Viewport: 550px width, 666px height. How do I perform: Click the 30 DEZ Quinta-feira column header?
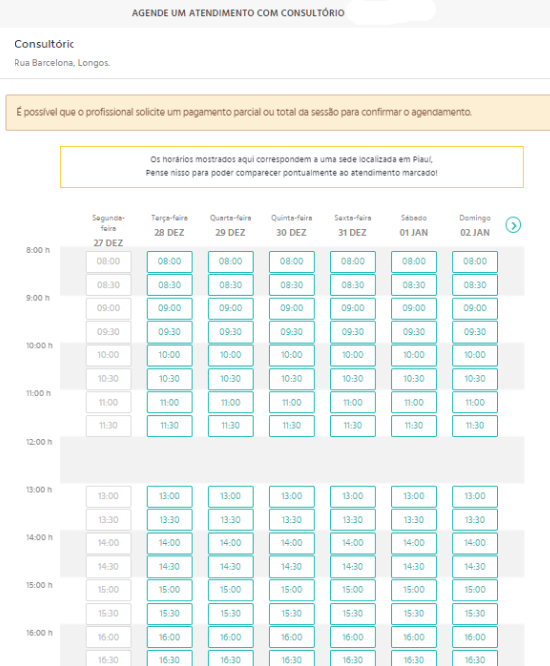point(291,226)
